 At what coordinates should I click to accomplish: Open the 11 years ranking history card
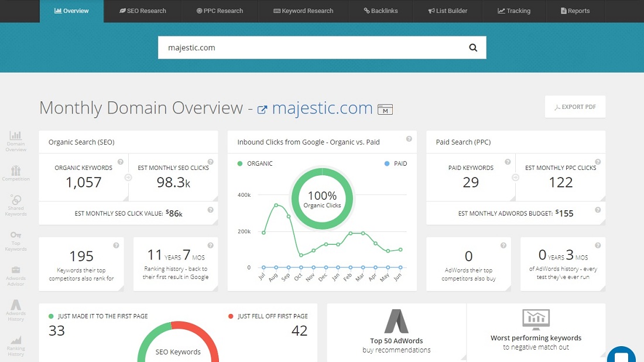tap(176, 264)
